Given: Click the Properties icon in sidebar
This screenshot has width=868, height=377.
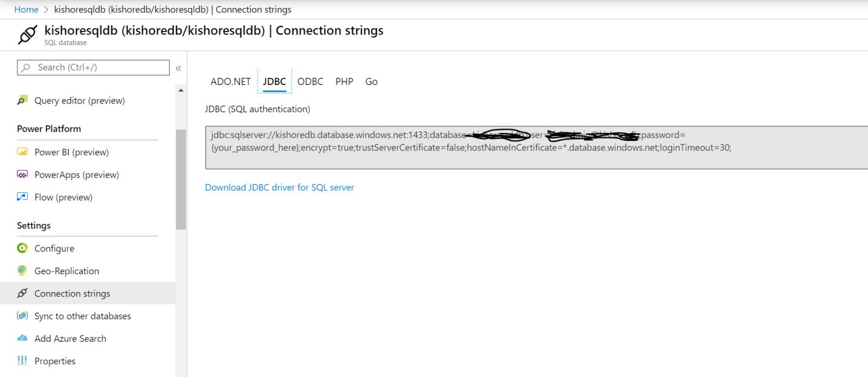Looking at the screenshot, I should 22,361.
